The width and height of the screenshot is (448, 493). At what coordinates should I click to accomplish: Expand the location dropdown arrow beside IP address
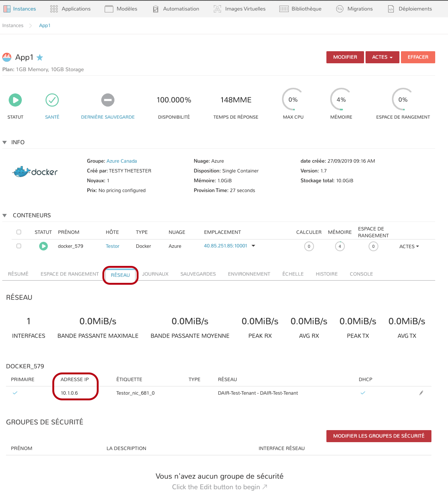tap(253, 246)
